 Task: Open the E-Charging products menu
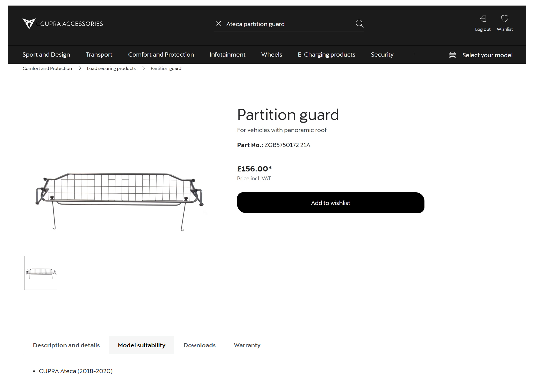click(x=326, y=54)
